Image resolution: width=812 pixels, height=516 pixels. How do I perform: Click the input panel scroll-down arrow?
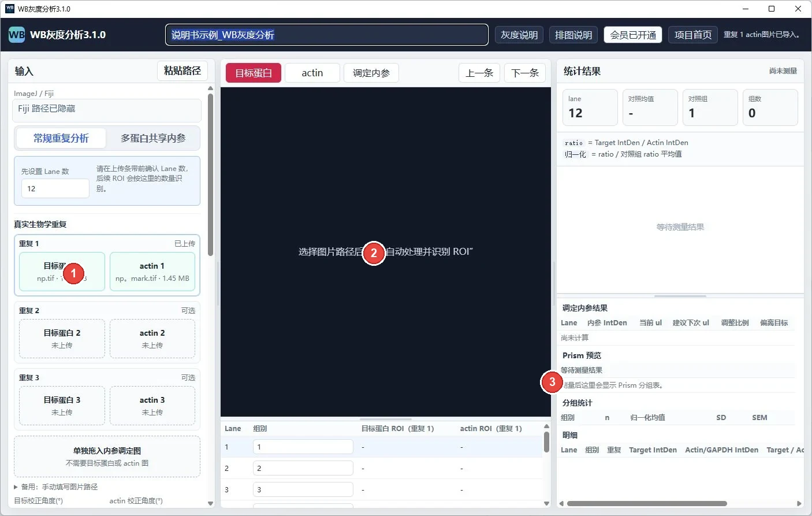(x=210, y=503)
